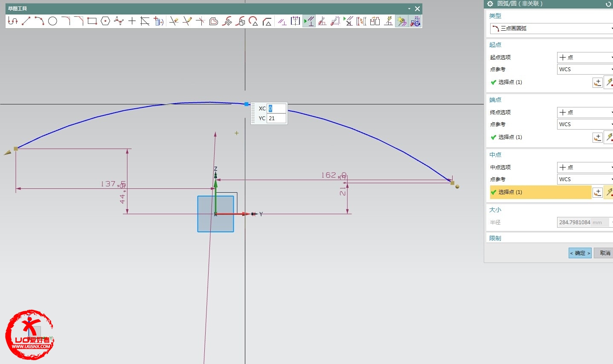This screenshot has width=613, height=364.
Task: Toggle Create Inferred Constraints
Action: pos(401,21)
